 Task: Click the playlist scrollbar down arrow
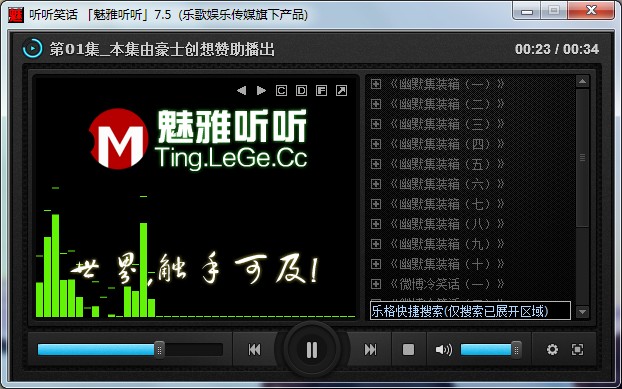point(582,312)
